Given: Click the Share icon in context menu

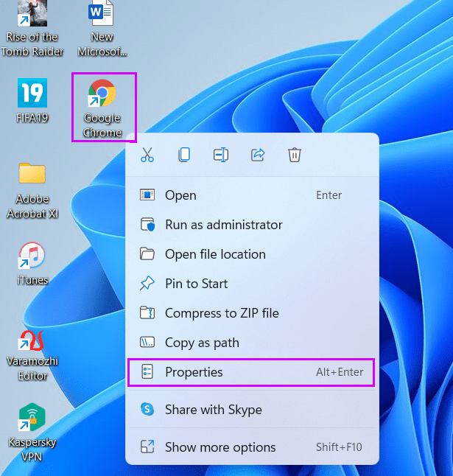Looking at the screenshot, I should 258,155.
